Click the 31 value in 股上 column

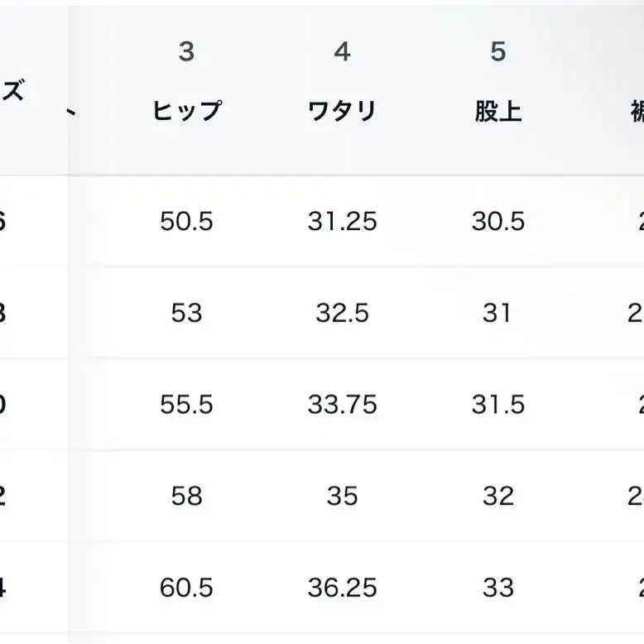tap(497, 314)
